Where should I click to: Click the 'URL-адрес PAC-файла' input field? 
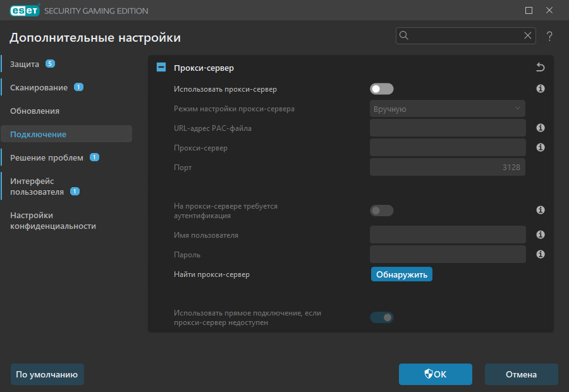pos(448,128)
